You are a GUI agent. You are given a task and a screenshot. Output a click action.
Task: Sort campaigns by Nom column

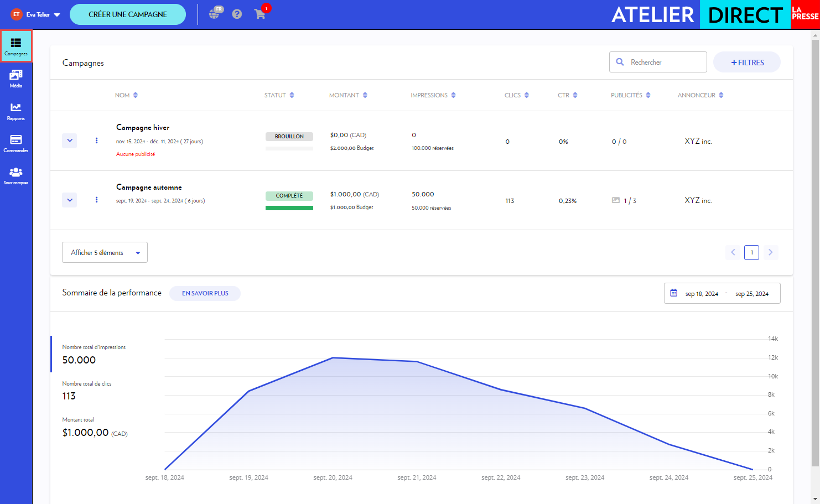[x=126, y=95]
